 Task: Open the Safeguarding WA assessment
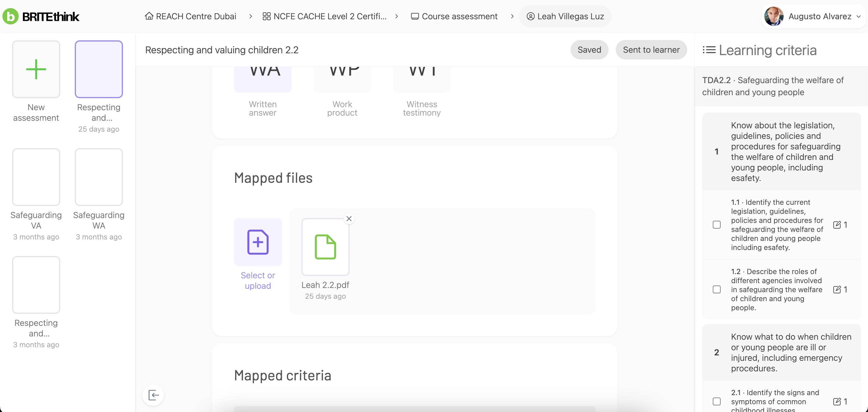coord(99,194)
